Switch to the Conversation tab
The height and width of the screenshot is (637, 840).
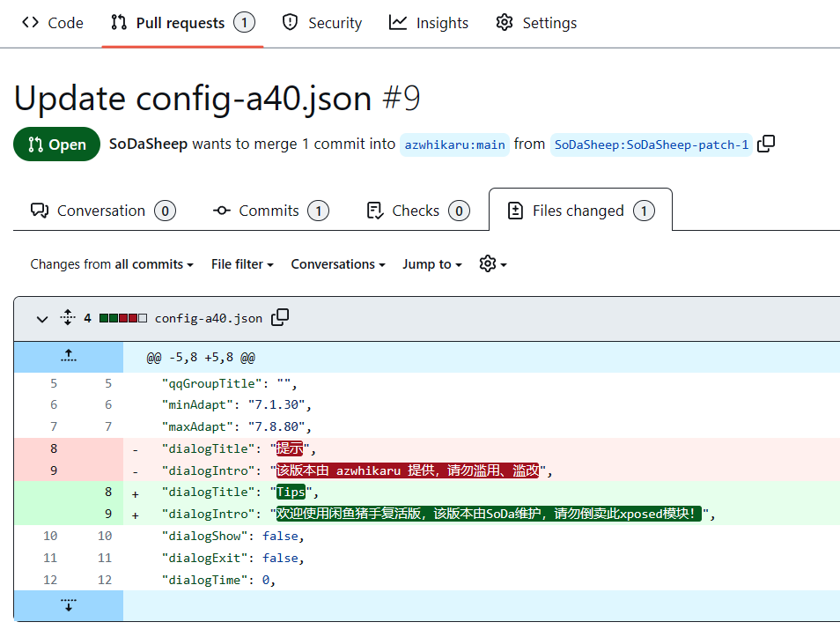[x=103, y=211]
